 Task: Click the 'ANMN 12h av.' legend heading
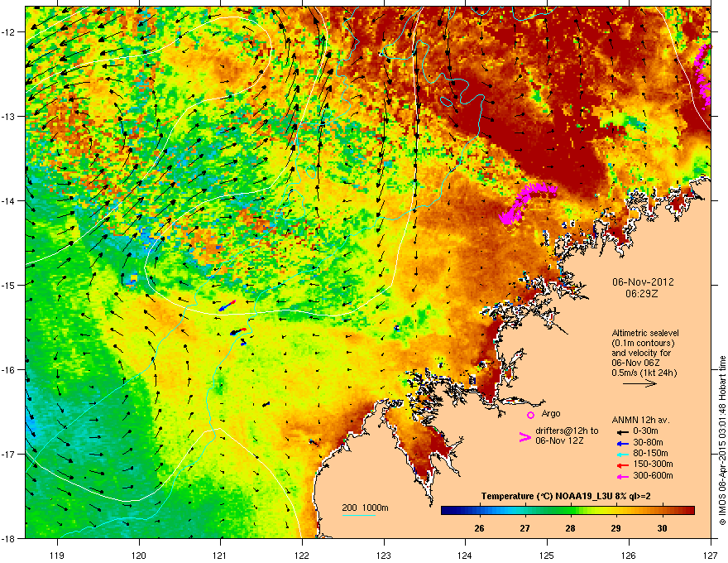[x=640, y=421]
